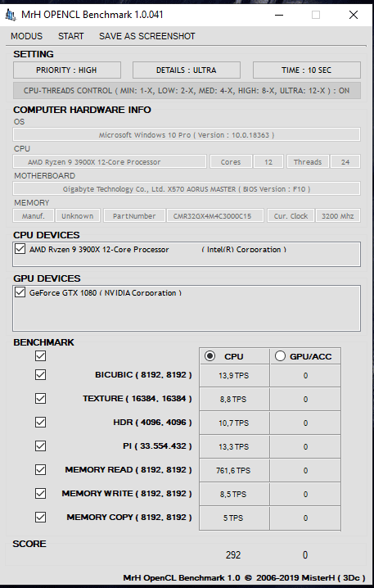Minimize the benchmark window
The width and height of the screenshot is (374, 588).
pyautogui.click(x=279, y=15)
